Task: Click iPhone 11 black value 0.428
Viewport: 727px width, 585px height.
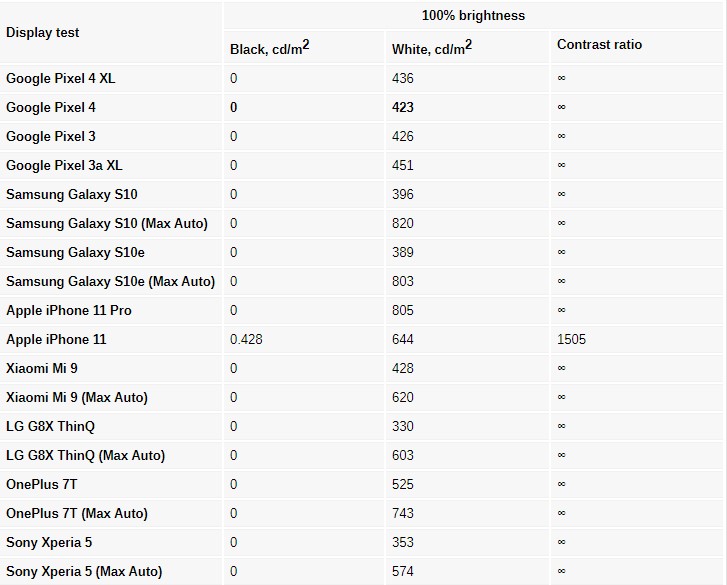Action: tap(246, 339)
